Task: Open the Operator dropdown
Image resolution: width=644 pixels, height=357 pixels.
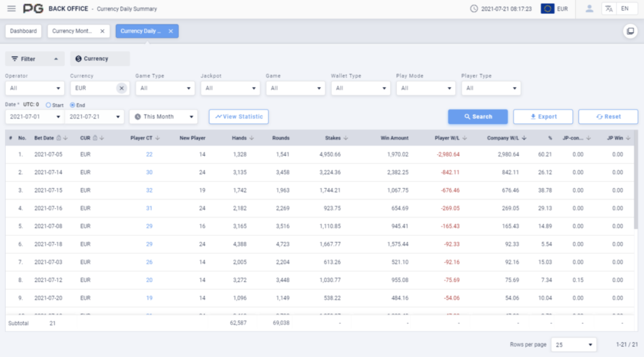Action: (x=35, y=88)
